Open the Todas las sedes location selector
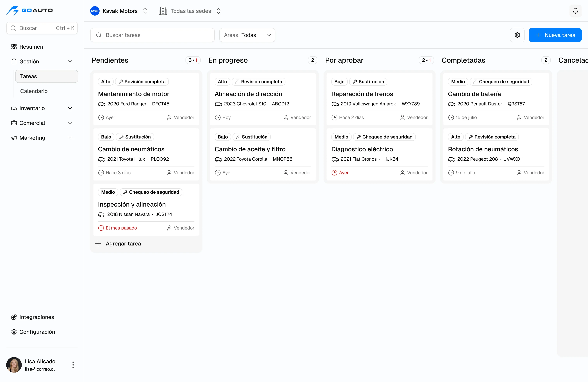 [190, 11]
